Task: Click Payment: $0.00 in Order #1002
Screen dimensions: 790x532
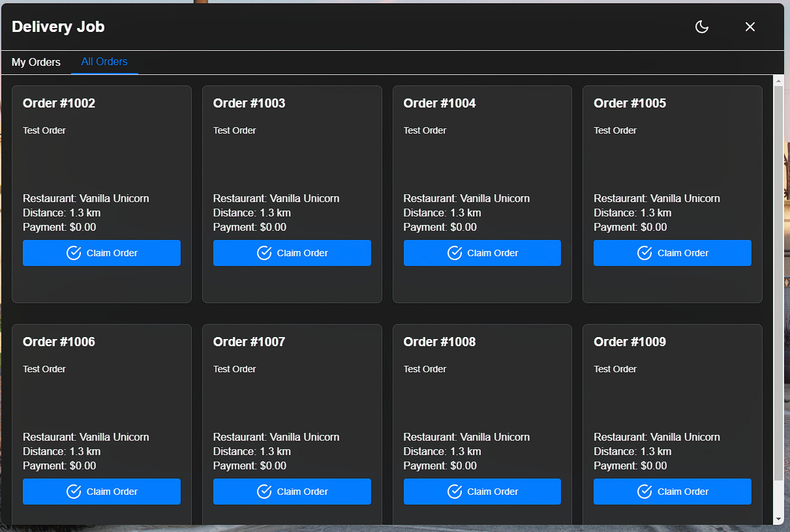Action: [x=59, y=227]
